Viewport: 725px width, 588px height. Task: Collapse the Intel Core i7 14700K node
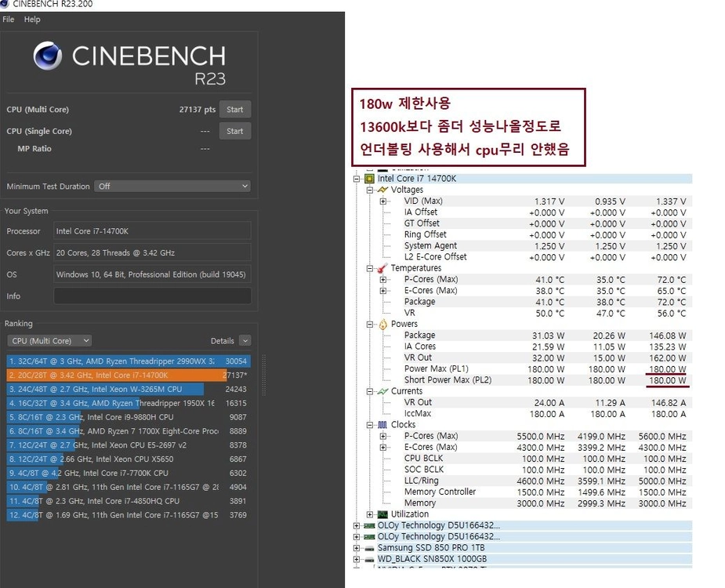point(357,179)
